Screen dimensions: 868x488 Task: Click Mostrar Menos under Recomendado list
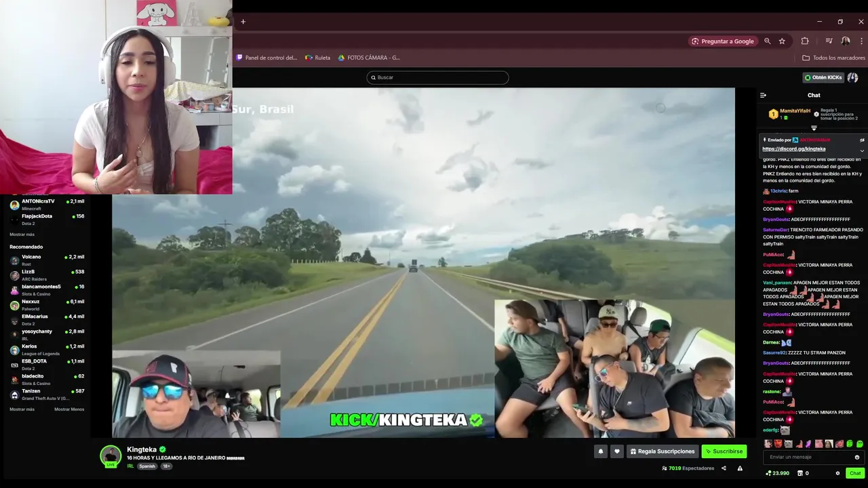pyautogui.click(x=69, y=409)
